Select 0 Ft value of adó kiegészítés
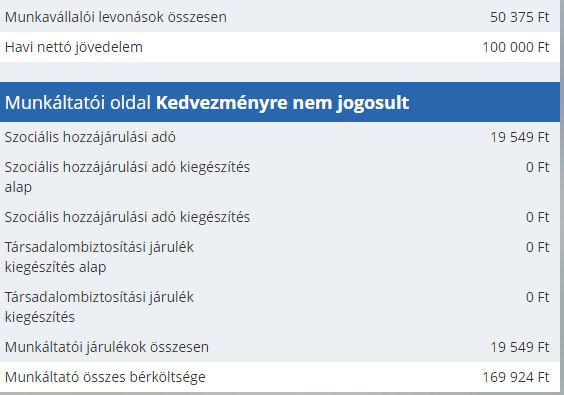Viewport: 564px width, 395px height. [x=537, y=217]
